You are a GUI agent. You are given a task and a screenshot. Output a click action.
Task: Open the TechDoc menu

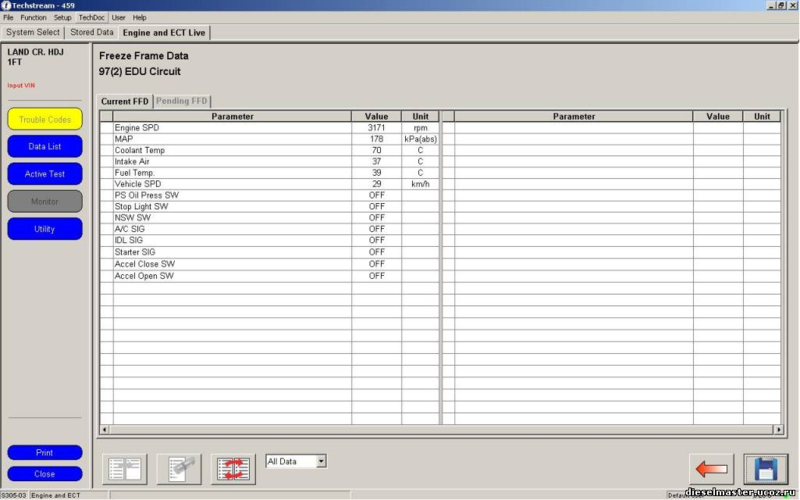92,18
